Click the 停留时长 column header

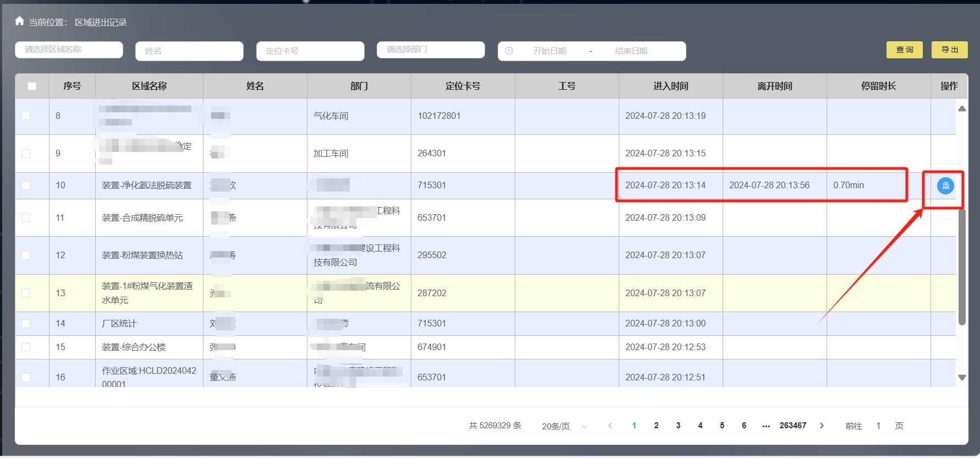point(878,86)
